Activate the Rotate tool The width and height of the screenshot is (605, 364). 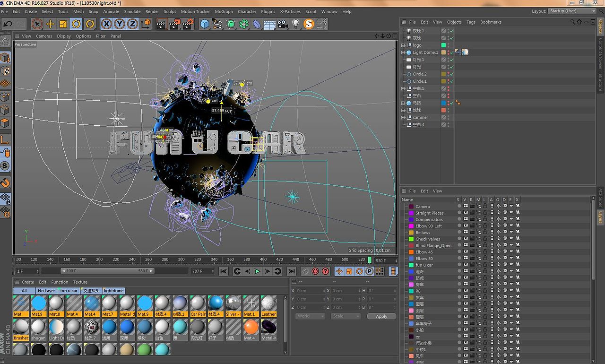[76, 24]
